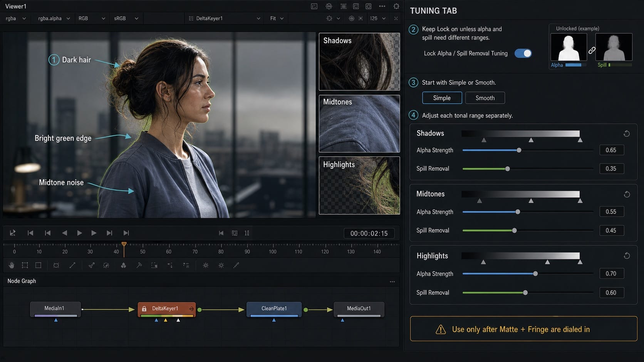Click the Midtones Alpha Strength 0.55 field
The image size is (644, 362).
pos(612,212)
